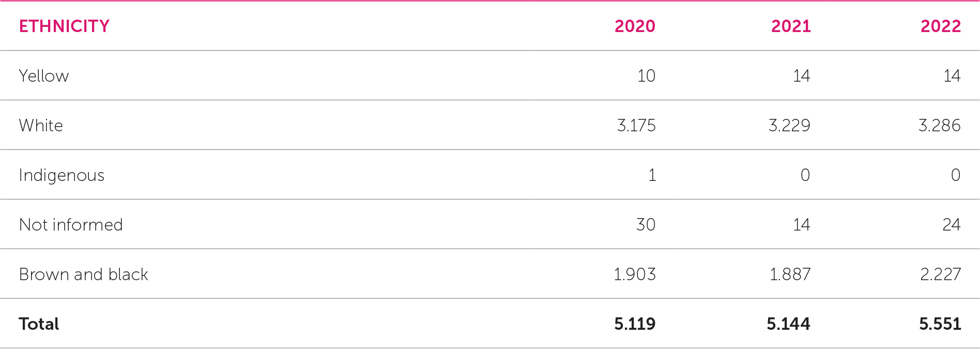Select the White row label
The height and width of the screenshot is (352, 980).
41,126
